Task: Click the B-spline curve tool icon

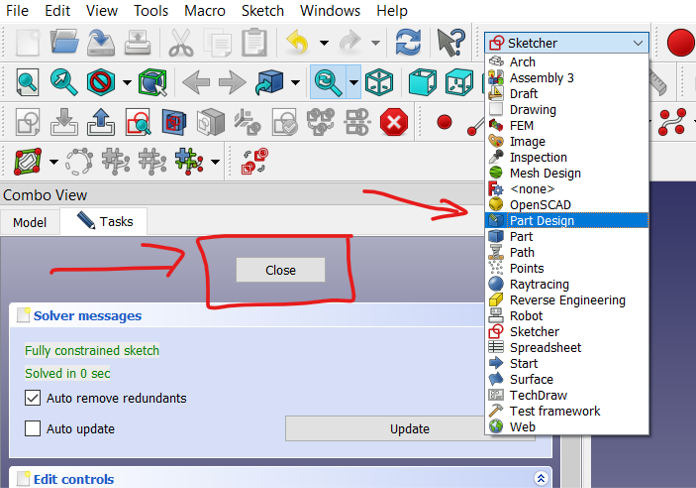Action: click(672, 122)
